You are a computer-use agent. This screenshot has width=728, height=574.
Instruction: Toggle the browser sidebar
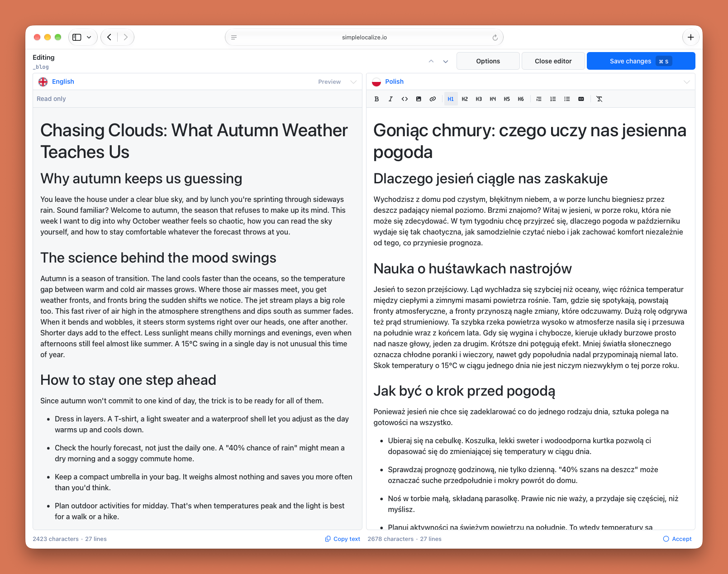click(x=77, y=37)
